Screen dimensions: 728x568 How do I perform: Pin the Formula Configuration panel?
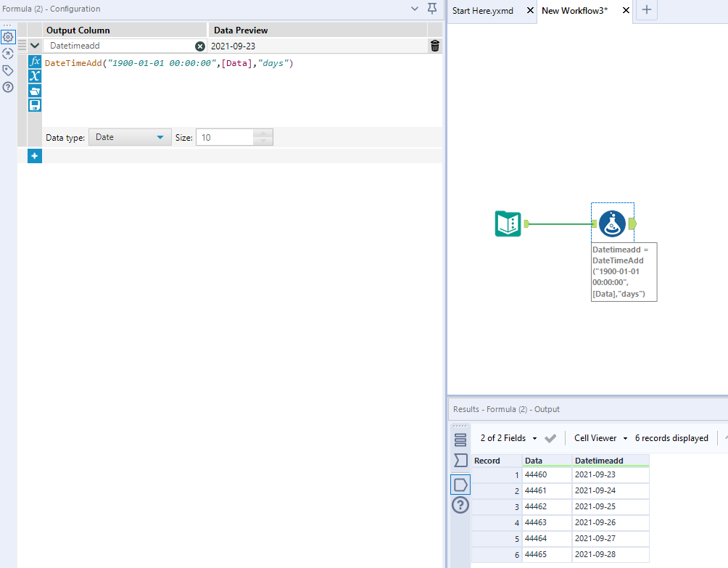pyautogui.click(x=431, y=9)
